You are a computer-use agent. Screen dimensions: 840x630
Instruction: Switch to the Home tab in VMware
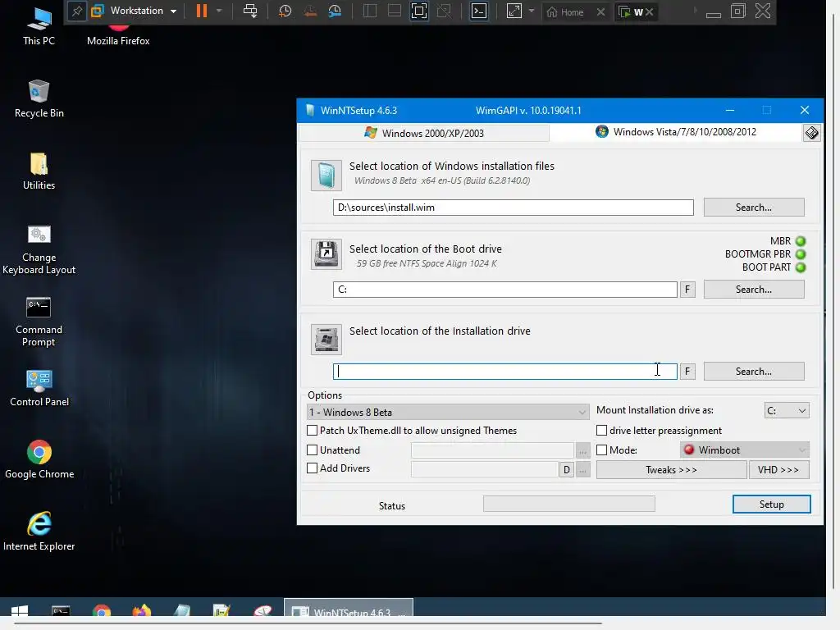565,12
